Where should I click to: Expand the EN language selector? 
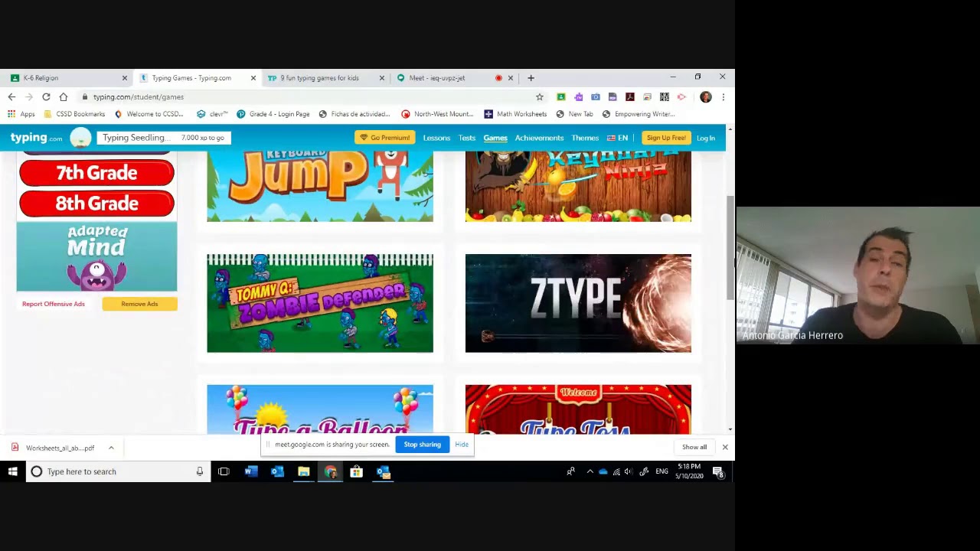pos(618,138)
